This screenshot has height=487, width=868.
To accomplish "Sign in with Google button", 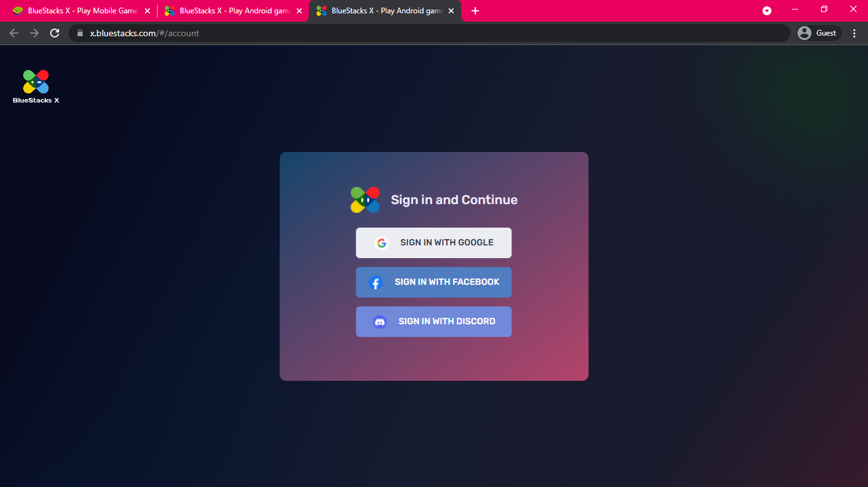I will [x=433, y=243].
